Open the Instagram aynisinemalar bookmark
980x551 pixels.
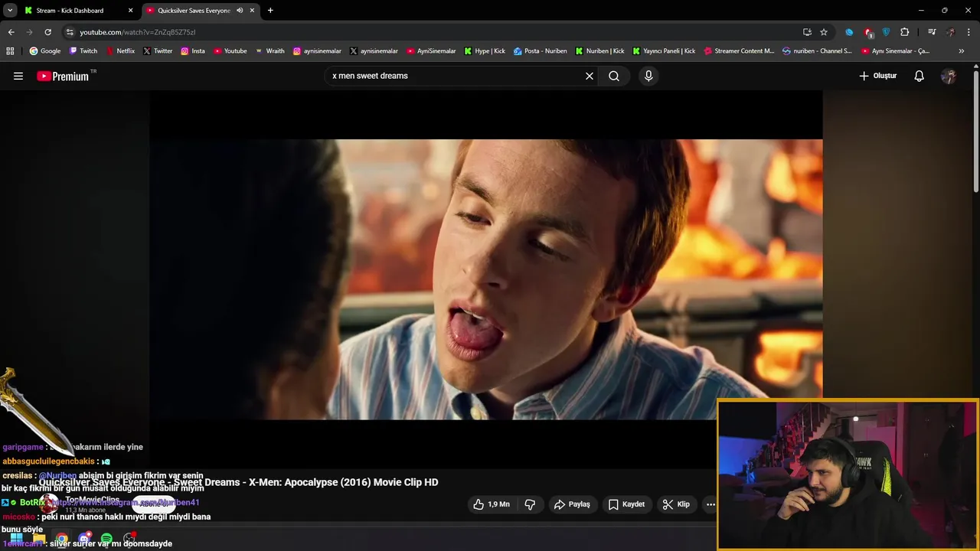[317, 51]
